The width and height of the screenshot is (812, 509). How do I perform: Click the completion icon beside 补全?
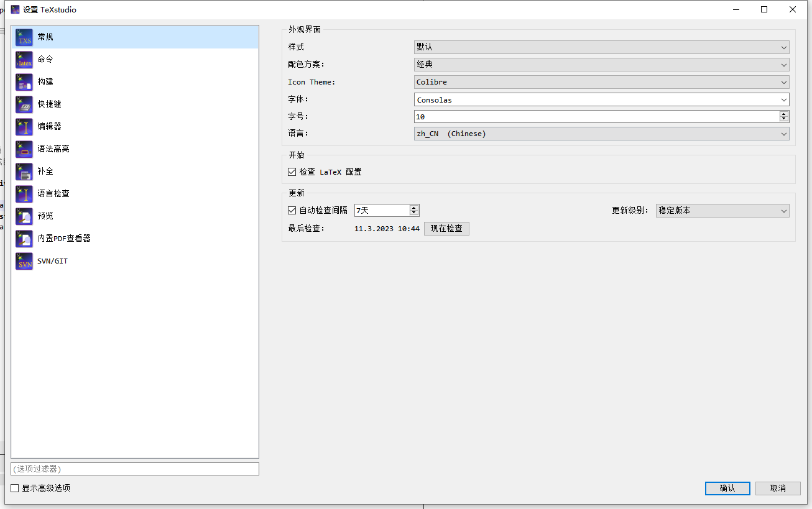[24, 171]
